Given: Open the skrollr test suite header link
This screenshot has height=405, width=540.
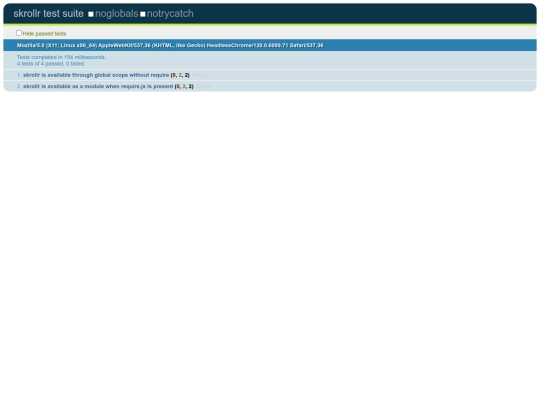Looking at the screenshot, I should 48,13.
